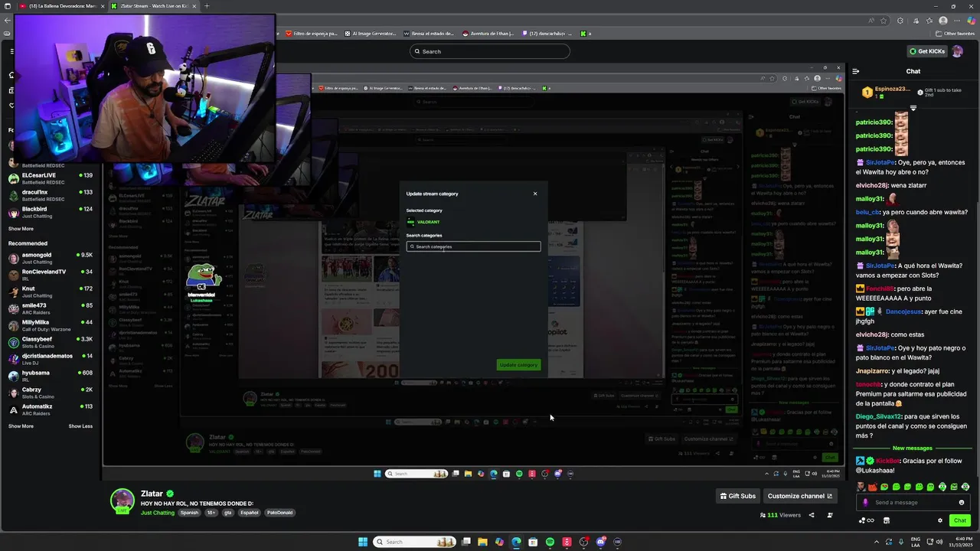Expand the gift leaderboard handle

coord(913,108)
